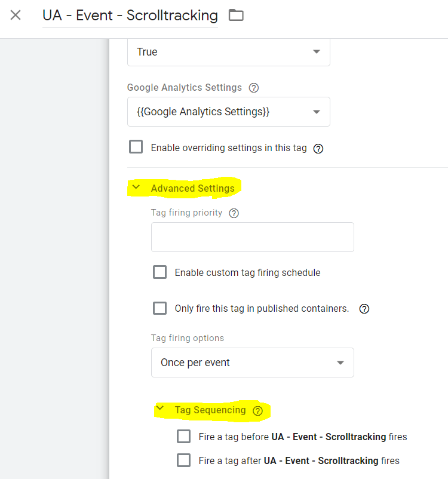The image size is (448, 479).
Task: Open the True dropdown menu
Action: (228, 52)
